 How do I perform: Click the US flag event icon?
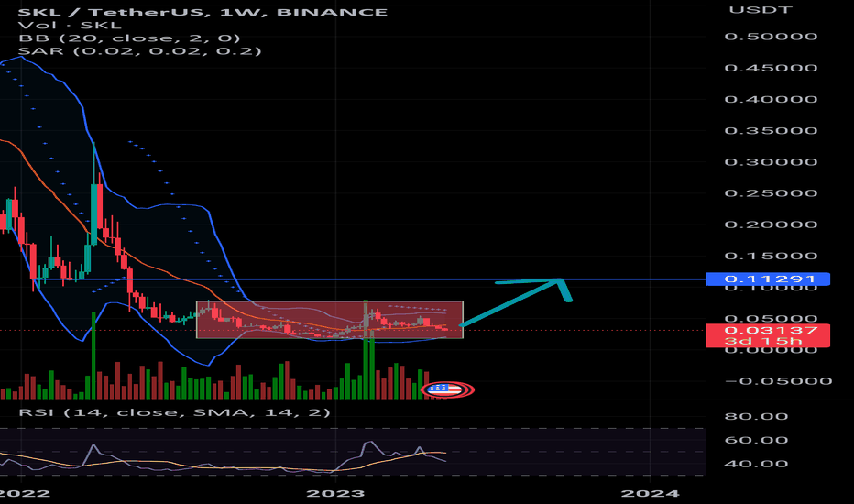446,389
